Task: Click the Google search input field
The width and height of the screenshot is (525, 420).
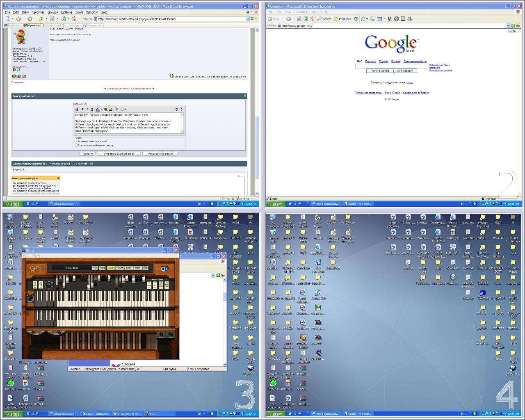Action: 391,66
